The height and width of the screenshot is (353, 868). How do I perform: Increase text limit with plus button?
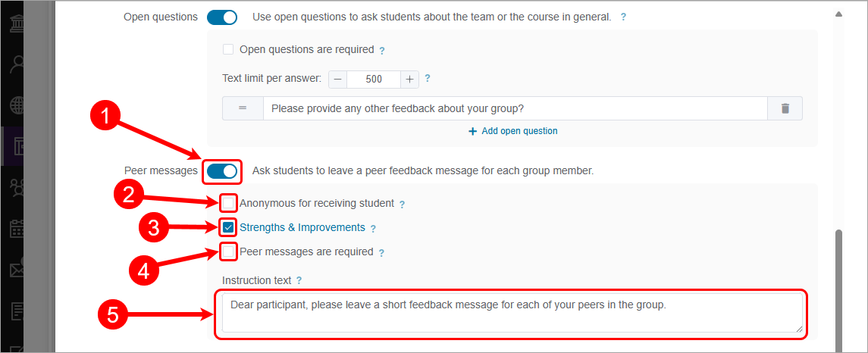pyautogui.click(x=409, y=79)
